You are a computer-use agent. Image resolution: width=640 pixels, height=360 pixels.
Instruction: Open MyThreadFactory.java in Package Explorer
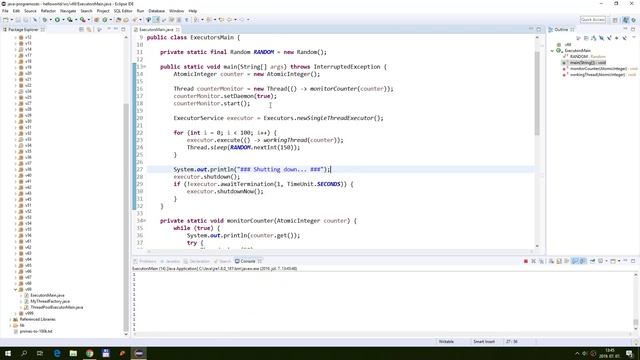tap(50, 301)
